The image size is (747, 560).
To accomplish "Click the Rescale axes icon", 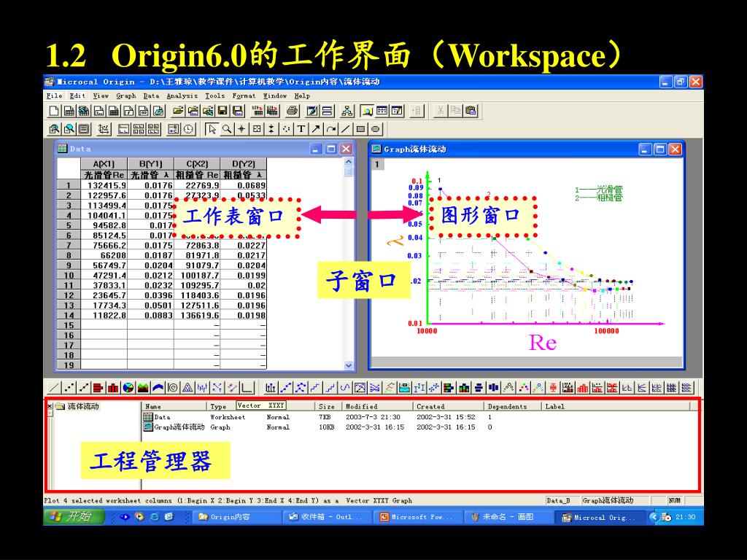I will pos(104,129).
